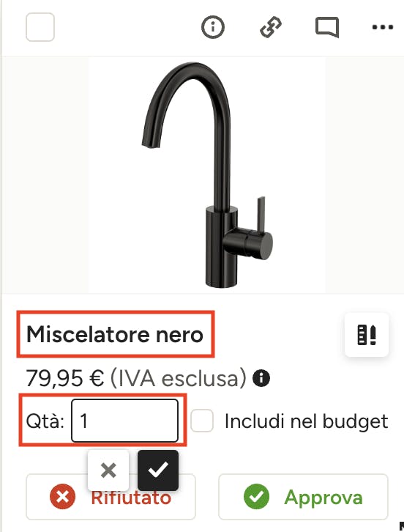Select the Miscelatore nero product title
404x532 pixels.
(115, 334)
